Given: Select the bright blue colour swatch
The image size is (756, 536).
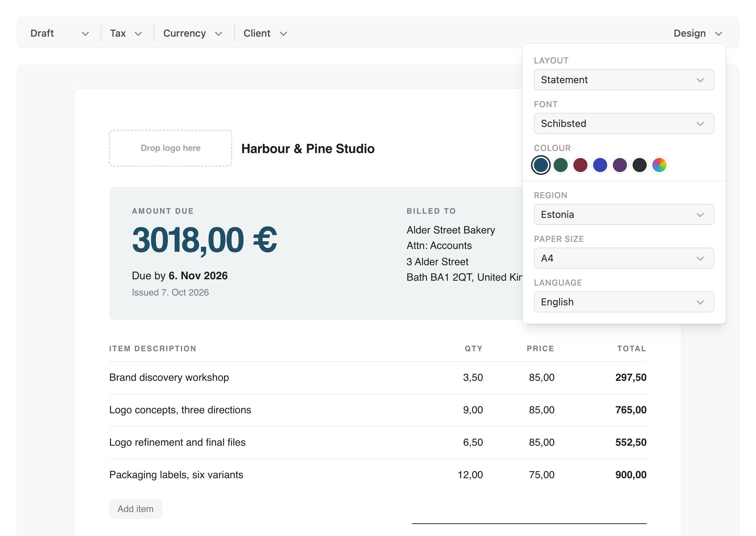Looking at the screenshot, I should coord(600,165).
